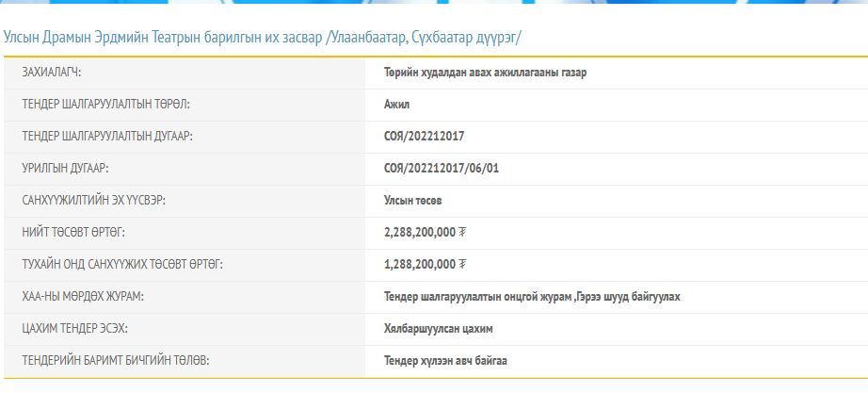Click the ТЕНДЕР ШАЛГАРУУЛАЛТЫН ДУГААР label

[107, 137]
